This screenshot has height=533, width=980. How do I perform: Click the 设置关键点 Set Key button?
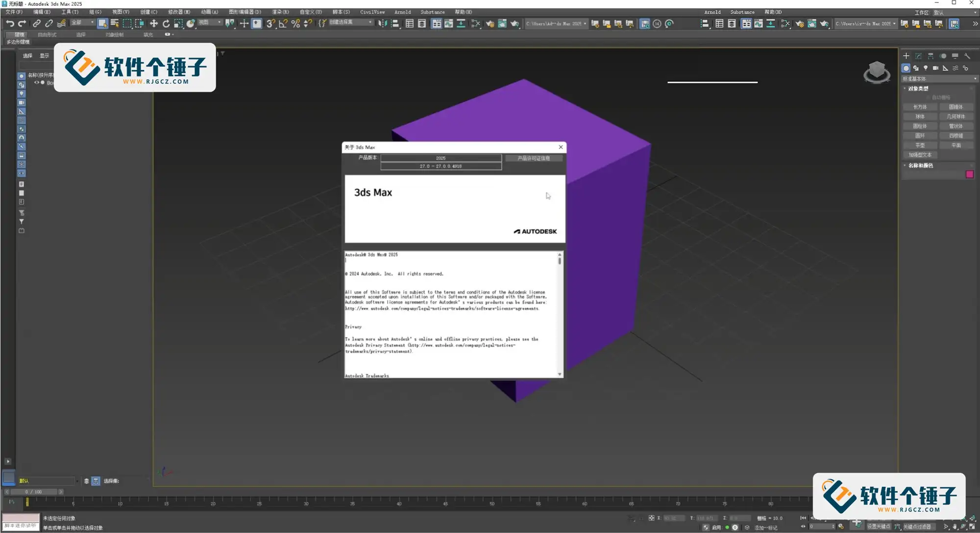[878, 526]
